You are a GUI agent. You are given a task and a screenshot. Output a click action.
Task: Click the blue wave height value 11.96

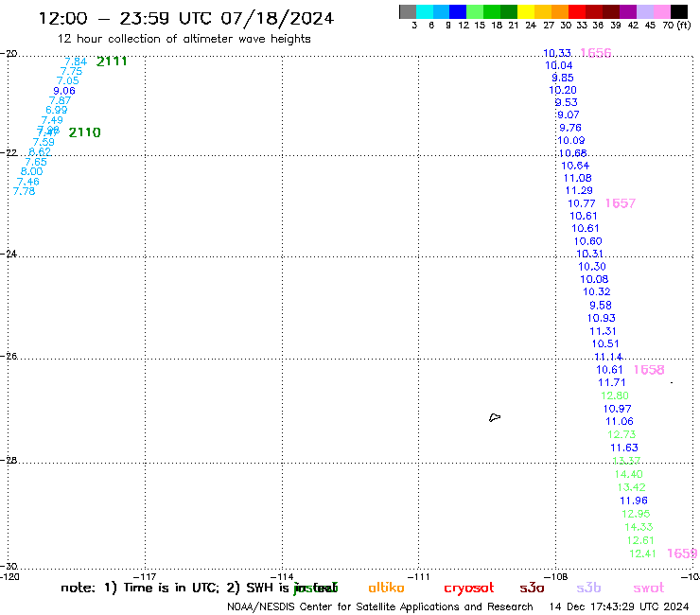634,501
